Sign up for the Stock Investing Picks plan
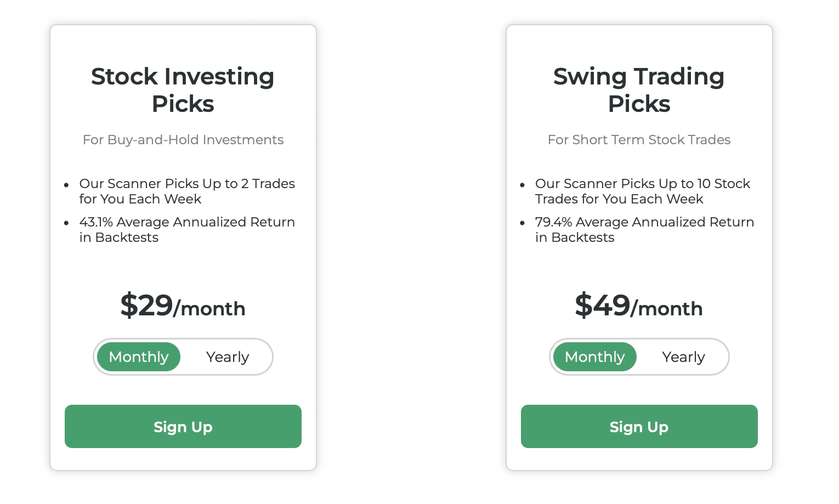 pos(183,427)
